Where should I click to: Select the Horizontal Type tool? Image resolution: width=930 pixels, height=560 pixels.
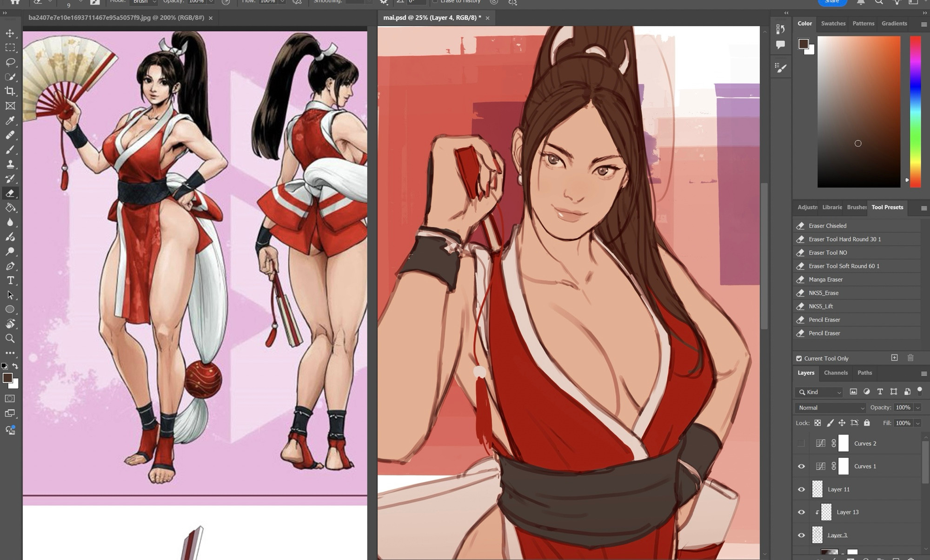click(10, 280)
